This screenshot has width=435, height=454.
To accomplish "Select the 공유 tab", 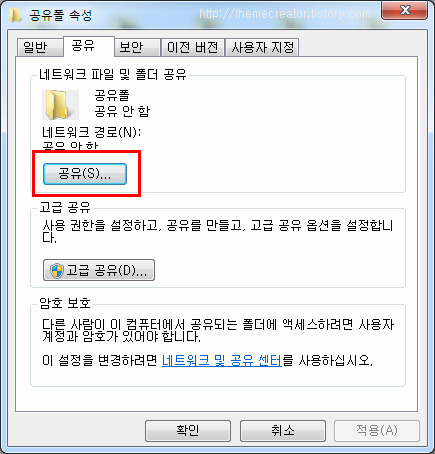I will pos(89,46).
